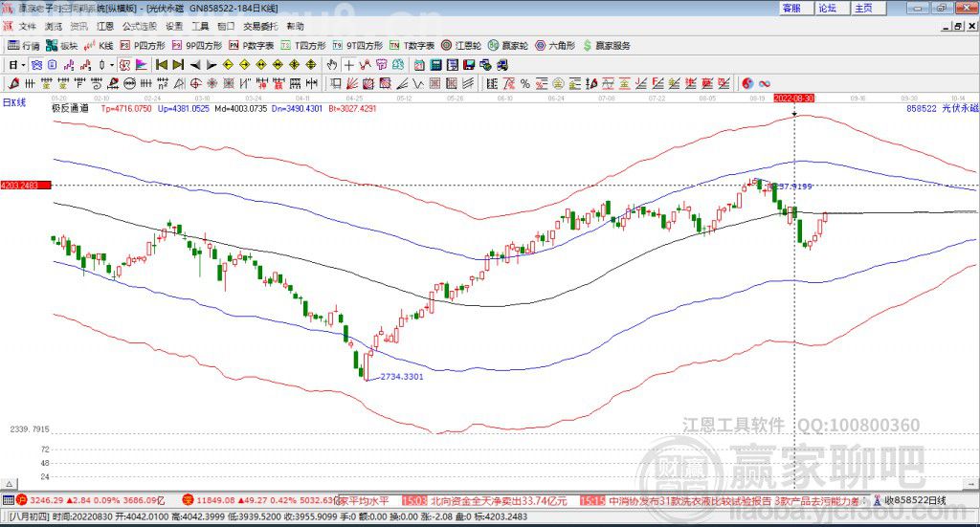Open the P四方形 tool
Viewport: 980px width, 527px height.
[143, 46]
